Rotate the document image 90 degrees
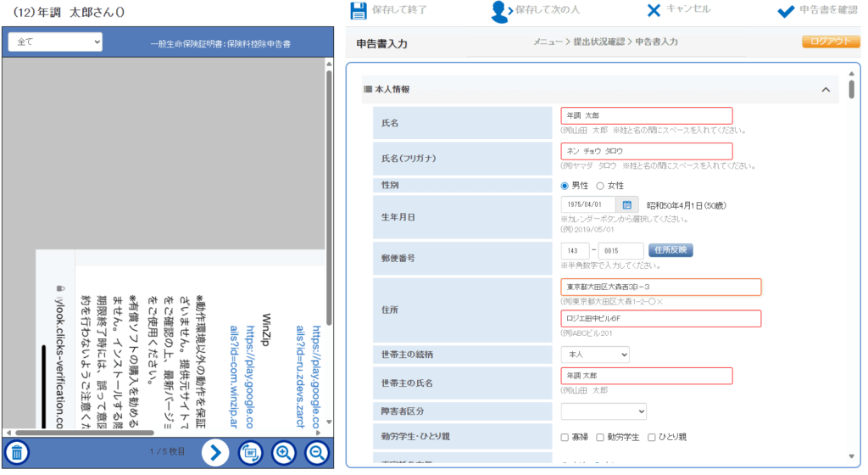The width and height of the screenshot is (868, 475). 250,453
